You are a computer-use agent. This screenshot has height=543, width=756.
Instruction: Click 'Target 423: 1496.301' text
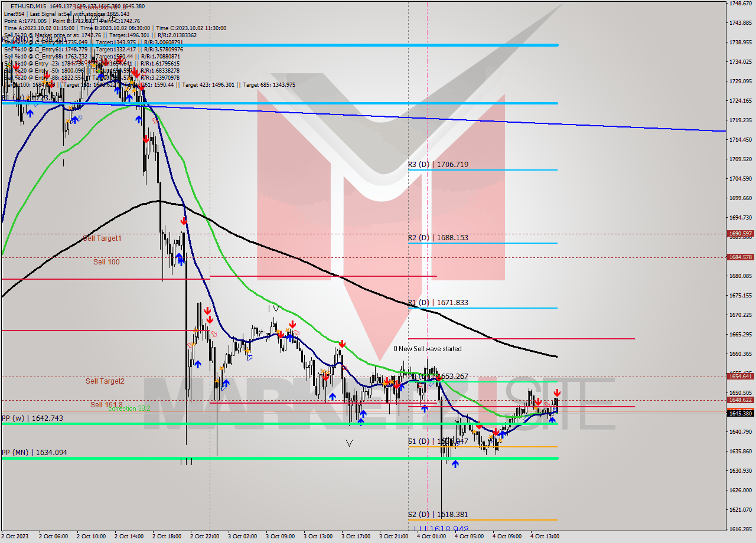tap(208, 84)
